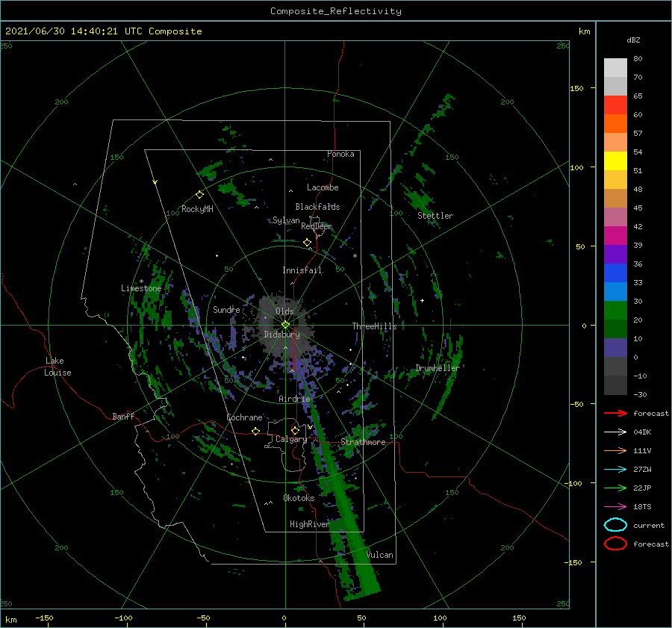Click the Sundre label
This screenshot has width=672, height=628.
click(x=226, y=310)
